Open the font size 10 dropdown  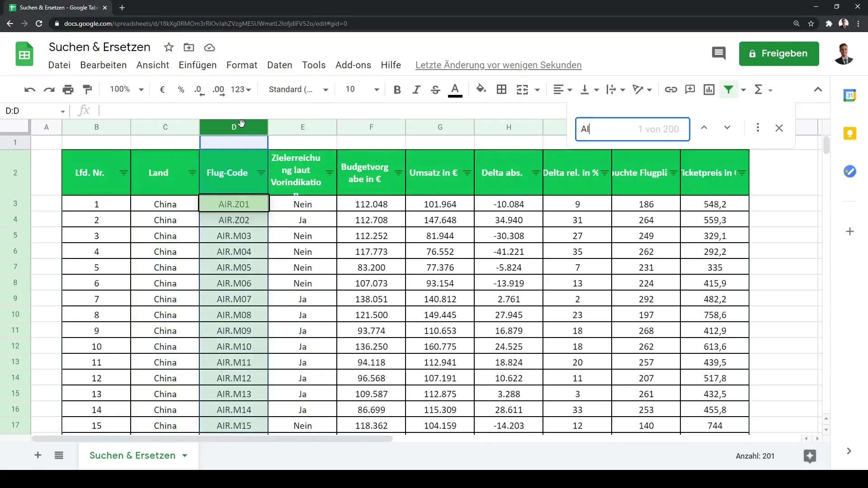[x=362, y=89]
